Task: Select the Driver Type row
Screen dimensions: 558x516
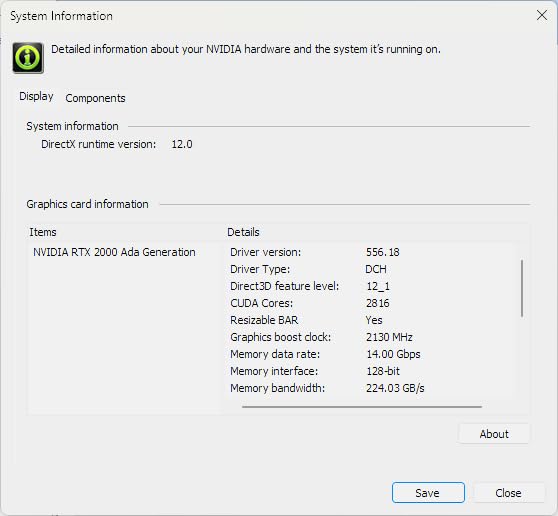Action: [371, 269]
